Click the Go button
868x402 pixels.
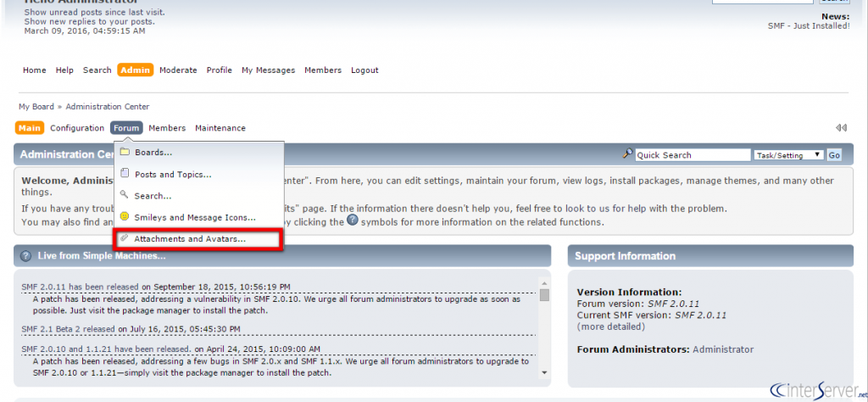click(834, 155)
